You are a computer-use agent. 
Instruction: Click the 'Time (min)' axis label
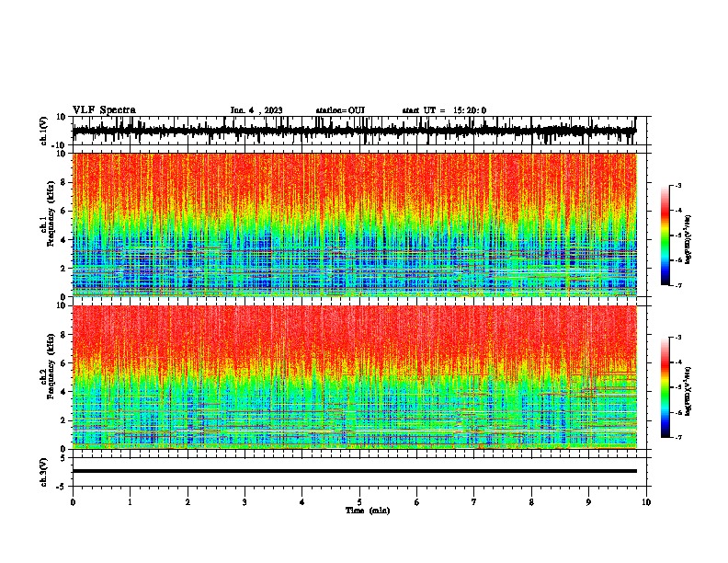pyautogui.click(x=368, y=511)
